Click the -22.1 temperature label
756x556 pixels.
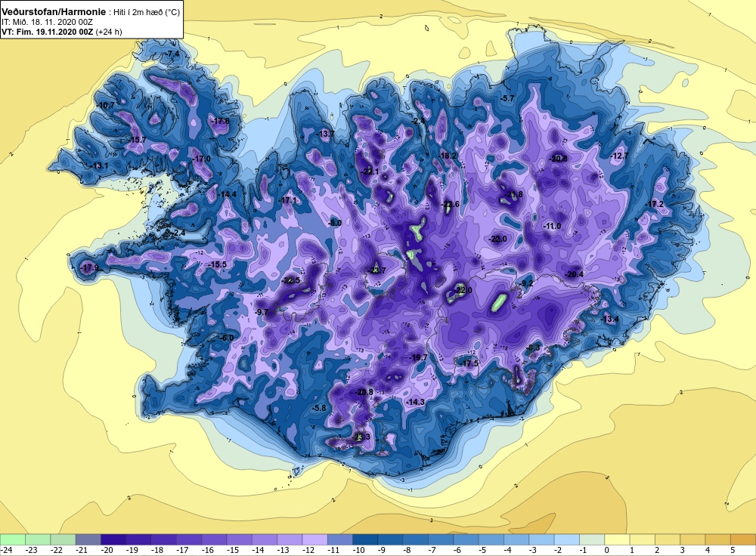[x=370, y=171]
